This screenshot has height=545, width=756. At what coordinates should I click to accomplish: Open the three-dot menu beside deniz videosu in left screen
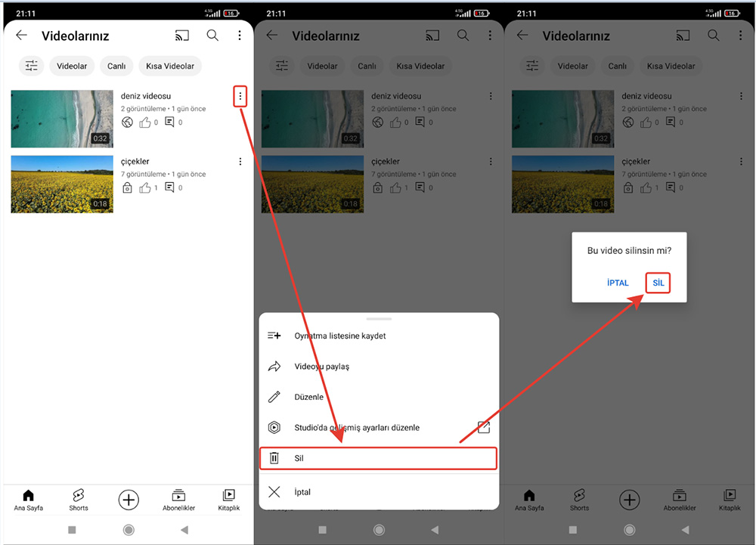pyautogui.click(x=240, y=96)
